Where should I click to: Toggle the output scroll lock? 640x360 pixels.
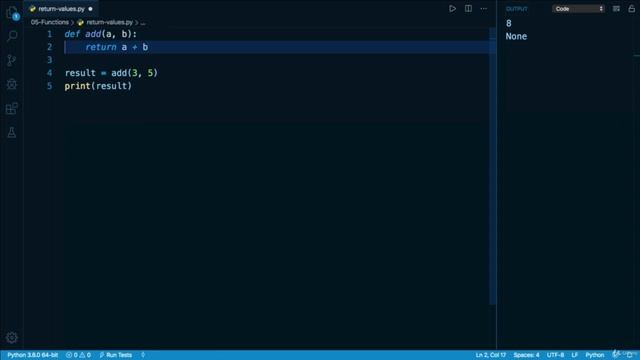(x=631, y=9)
